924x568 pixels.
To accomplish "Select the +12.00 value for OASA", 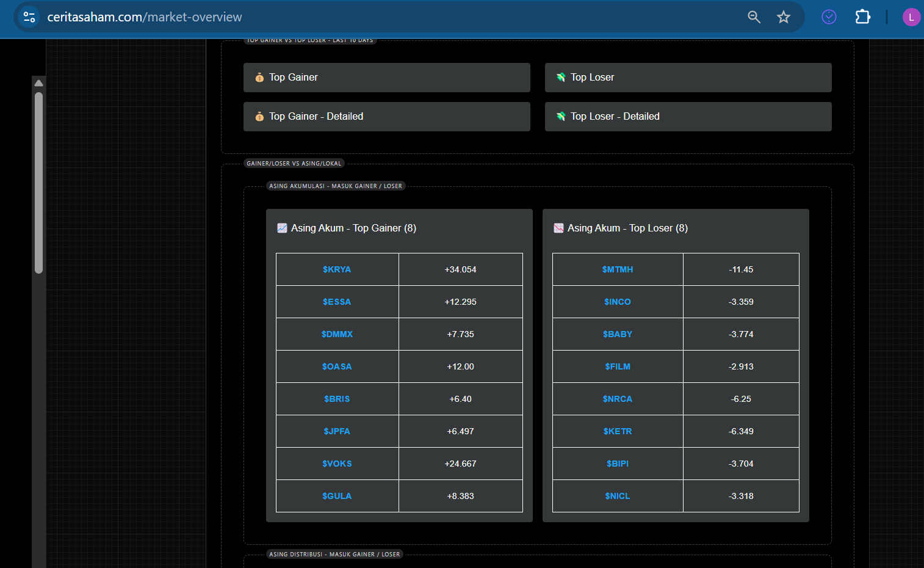I will click(x=461, y=366).
